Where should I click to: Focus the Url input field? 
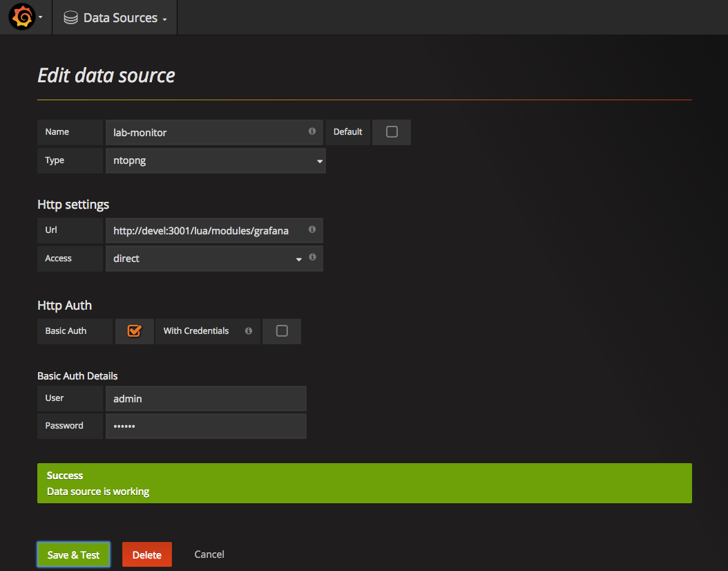click(x=215, y=231)
